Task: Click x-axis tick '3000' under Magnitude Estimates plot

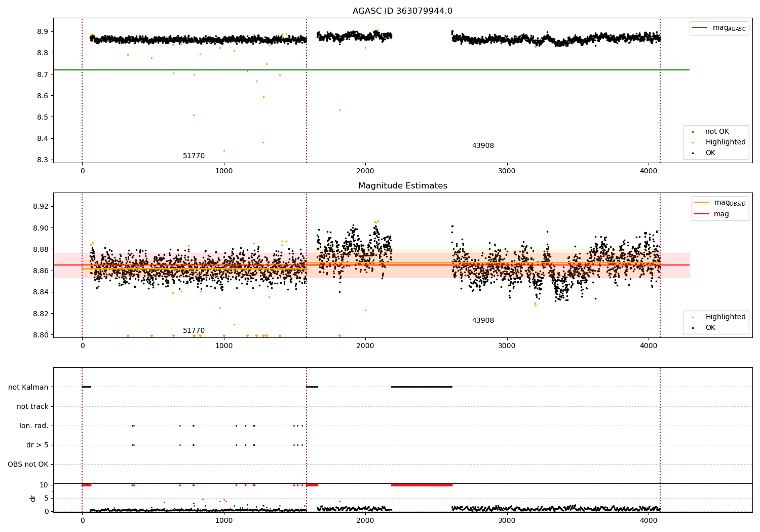Action: (x=507, y=346)
